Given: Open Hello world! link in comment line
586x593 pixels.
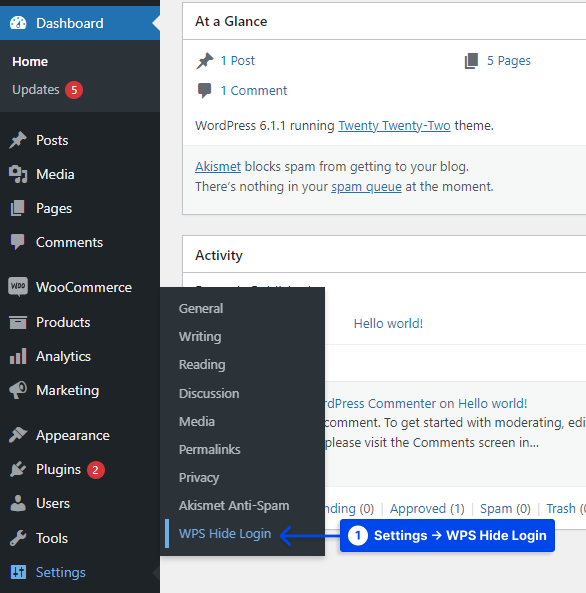Looking at the screenshot, I should click(x=493, y=404).
